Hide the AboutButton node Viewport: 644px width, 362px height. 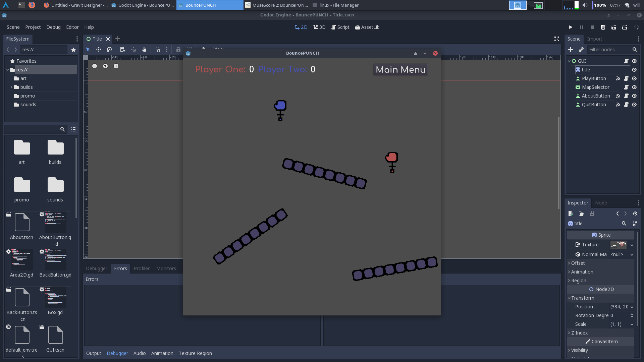coord(634,96)
